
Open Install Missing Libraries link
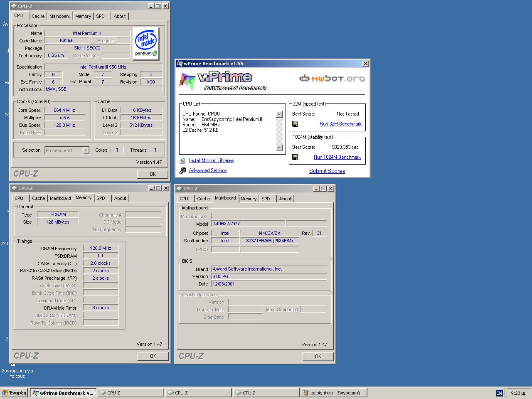[x=211, y=160]
